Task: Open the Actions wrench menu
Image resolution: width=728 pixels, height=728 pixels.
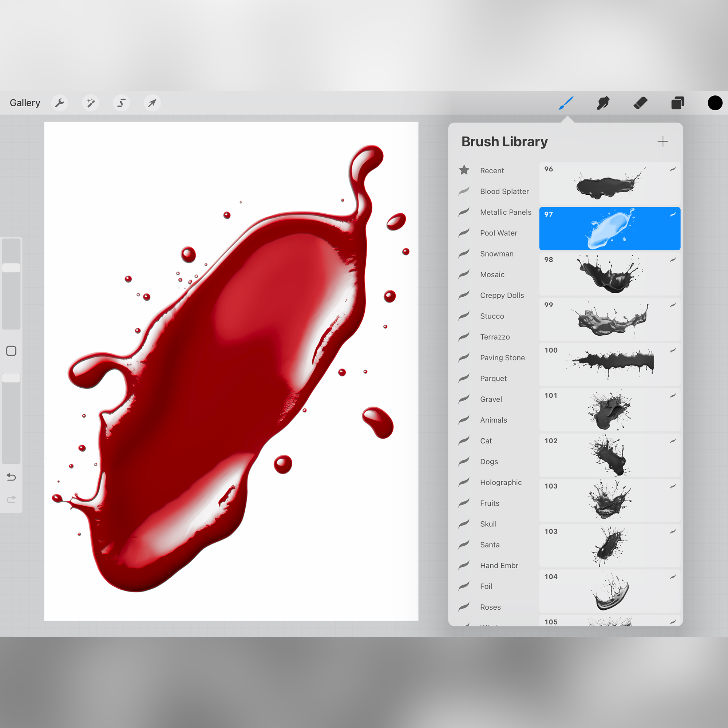Action: (60, 103)
